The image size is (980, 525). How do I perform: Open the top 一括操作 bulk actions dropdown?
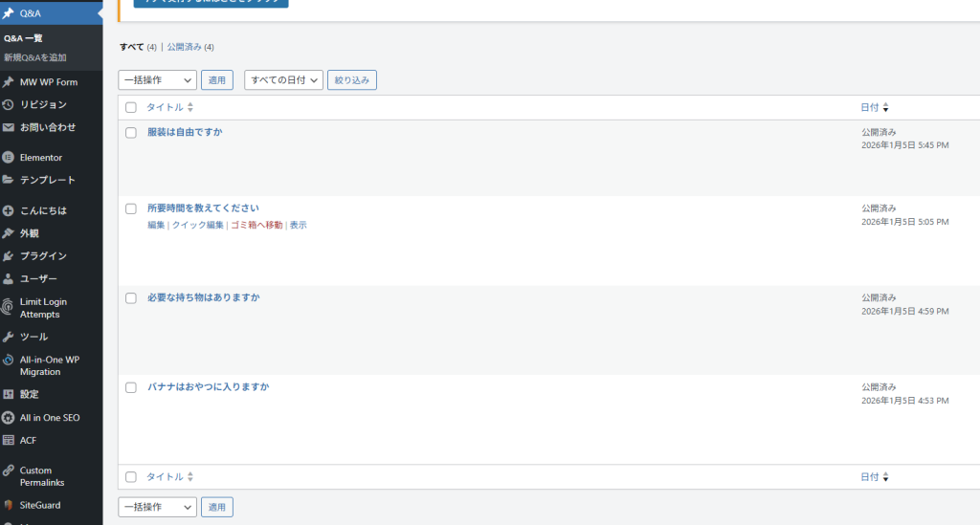coord(157,80)
